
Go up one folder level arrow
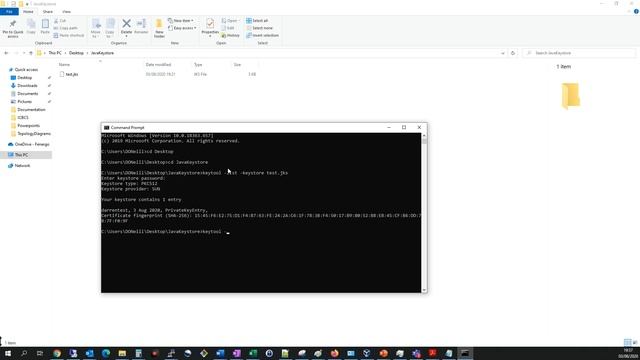point(31,53)
